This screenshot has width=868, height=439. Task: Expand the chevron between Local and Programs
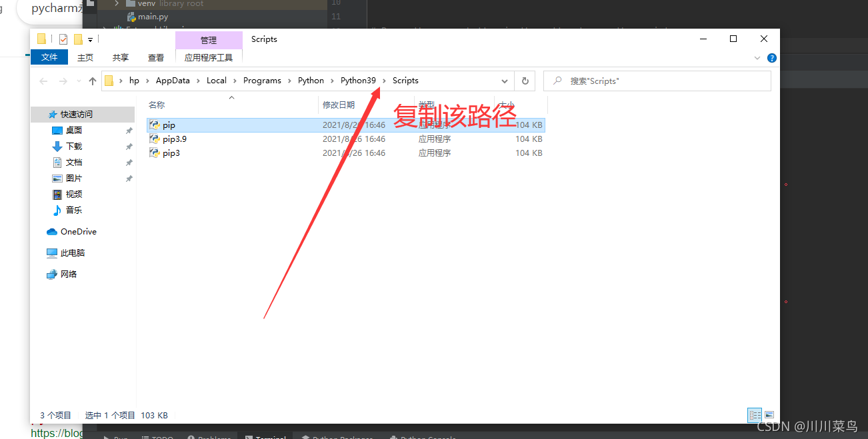[235, 81]
